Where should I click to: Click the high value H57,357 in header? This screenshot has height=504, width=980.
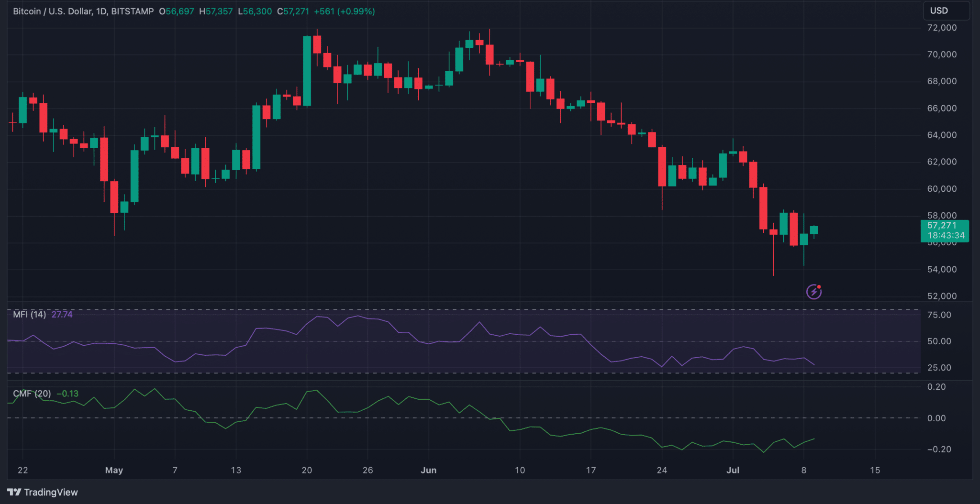coord(216,11)
